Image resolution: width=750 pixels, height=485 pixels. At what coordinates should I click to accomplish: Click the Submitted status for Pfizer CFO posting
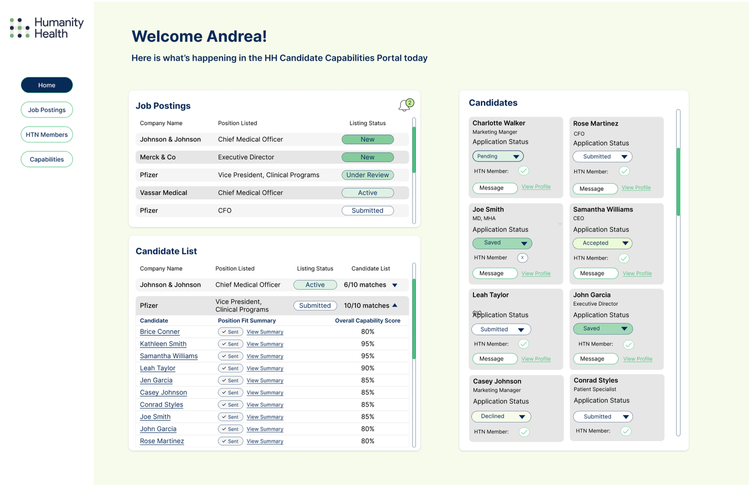[367, 210]
